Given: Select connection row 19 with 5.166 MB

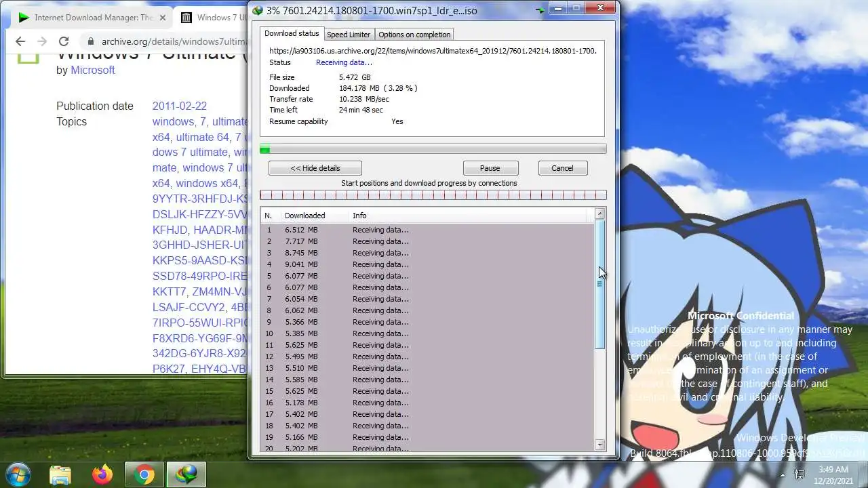Looking at the screenshot, I should (x=427, y=437).
